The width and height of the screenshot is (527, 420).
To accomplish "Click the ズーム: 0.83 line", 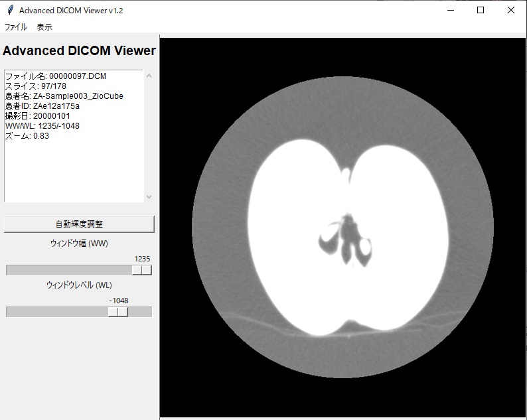I will click(27, 136).
